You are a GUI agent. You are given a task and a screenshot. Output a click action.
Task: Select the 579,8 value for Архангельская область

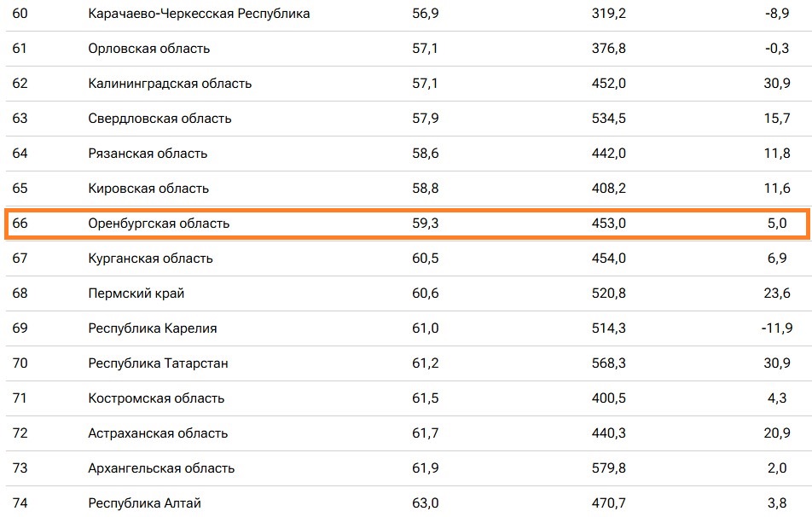pyautogui.click(x=608, y=468)
